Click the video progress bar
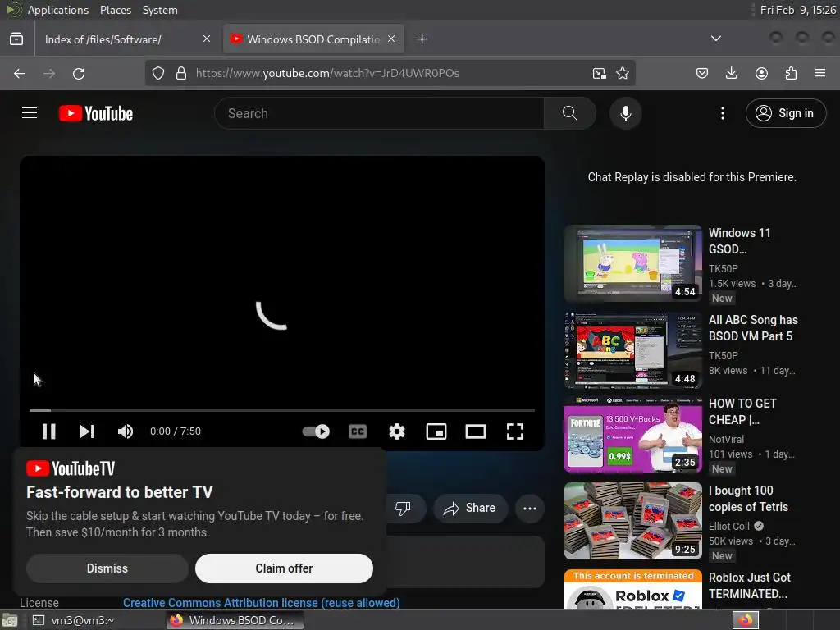 coord(282,410)
